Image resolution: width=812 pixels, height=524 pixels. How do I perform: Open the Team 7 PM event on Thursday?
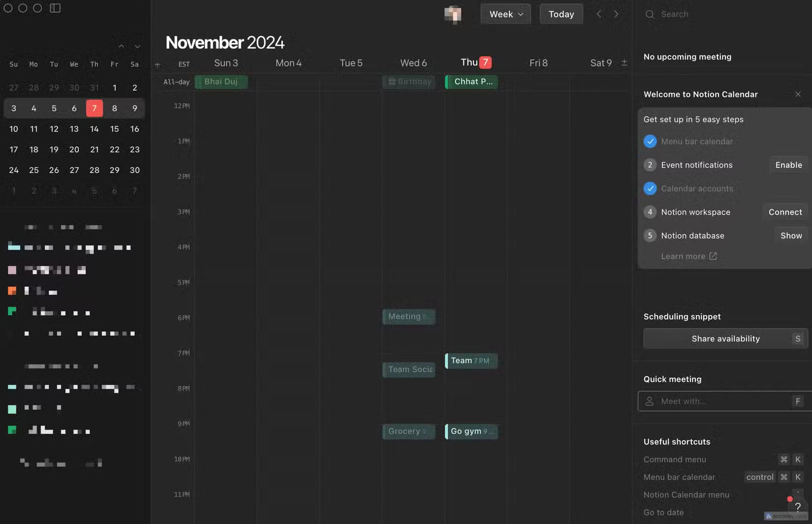(471, 361)
